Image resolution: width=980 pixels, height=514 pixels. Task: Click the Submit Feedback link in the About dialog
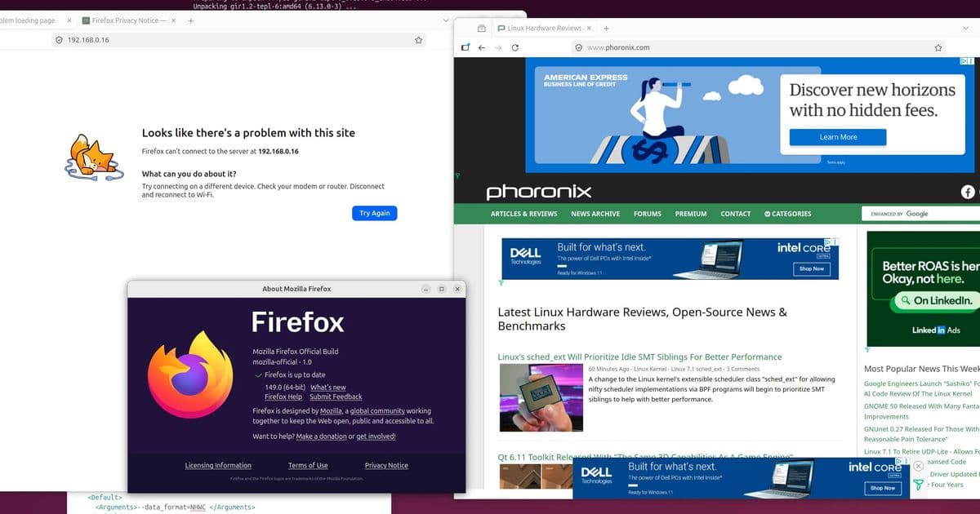pos(335,397)
